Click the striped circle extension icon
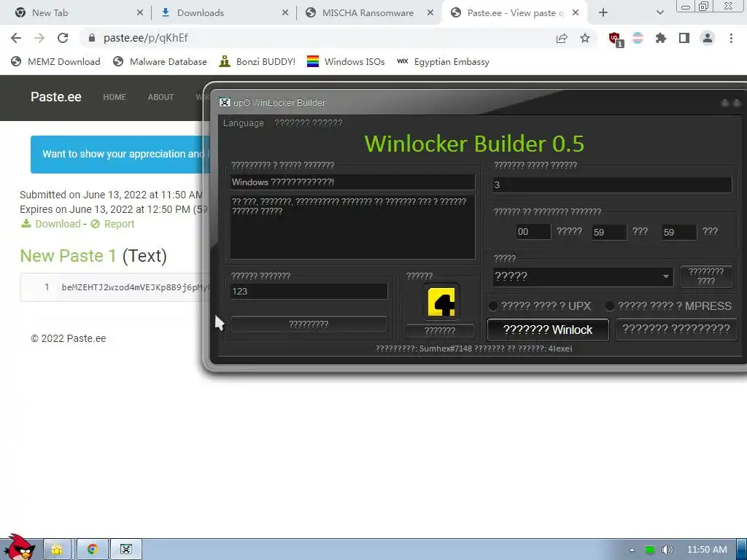Screen dimensions: 747x560 tap(638, 38)
